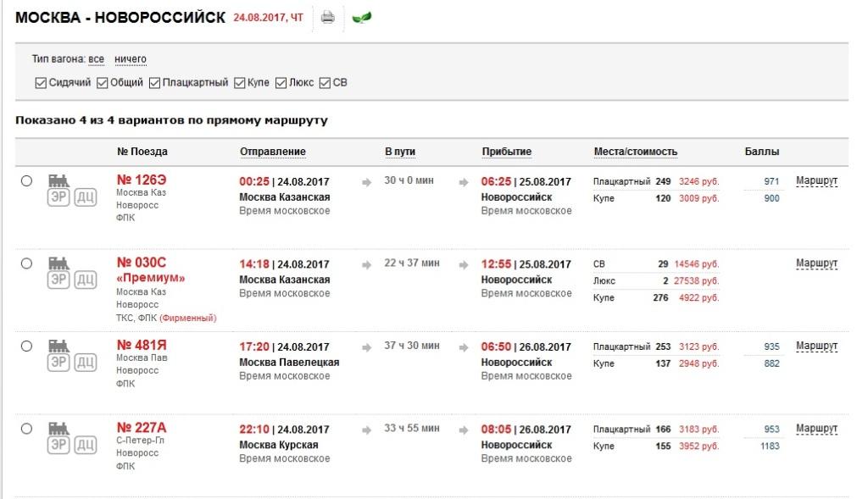Click the ДЦ icon for train 030С
Screen dimensions: 868x499
[86, 280]
